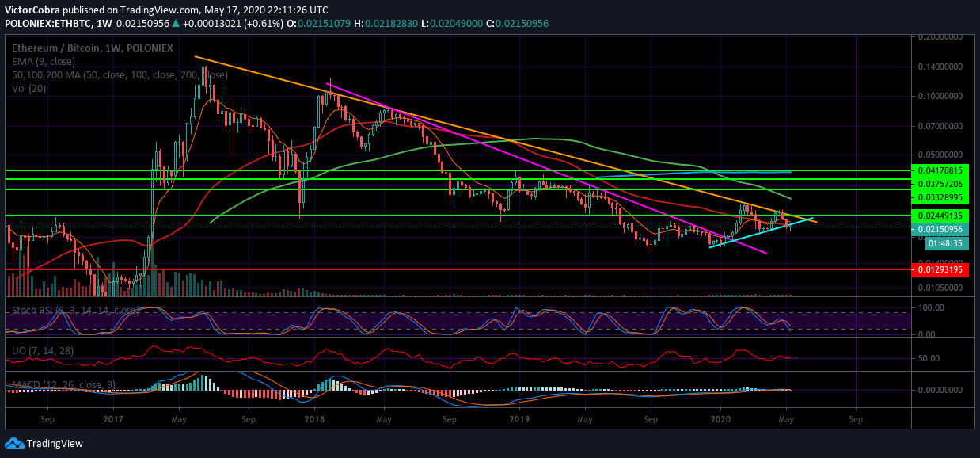
Task: Click the 100.00 value on Stoch RSI scale
Action: click(932, 307)
